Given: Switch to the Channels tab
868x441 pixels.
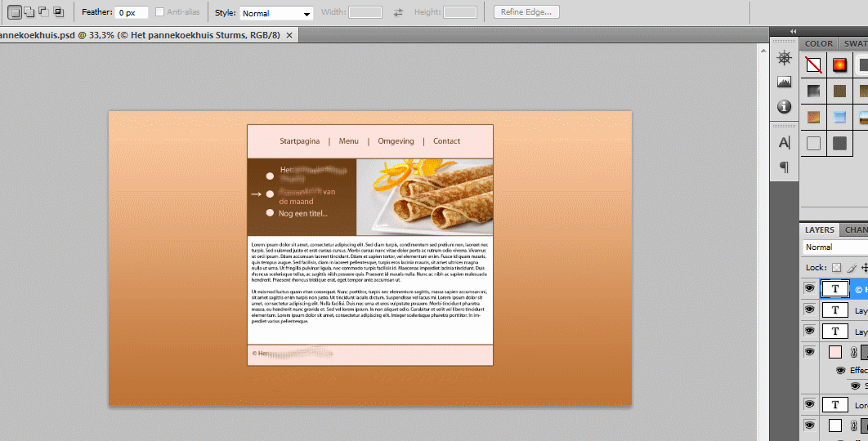Looking at the screenshot, I should coord(856,230).
